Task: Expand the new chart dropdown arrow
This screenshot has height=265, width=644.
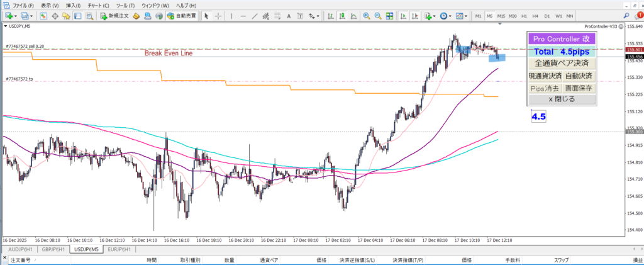Action: point(14,15)
